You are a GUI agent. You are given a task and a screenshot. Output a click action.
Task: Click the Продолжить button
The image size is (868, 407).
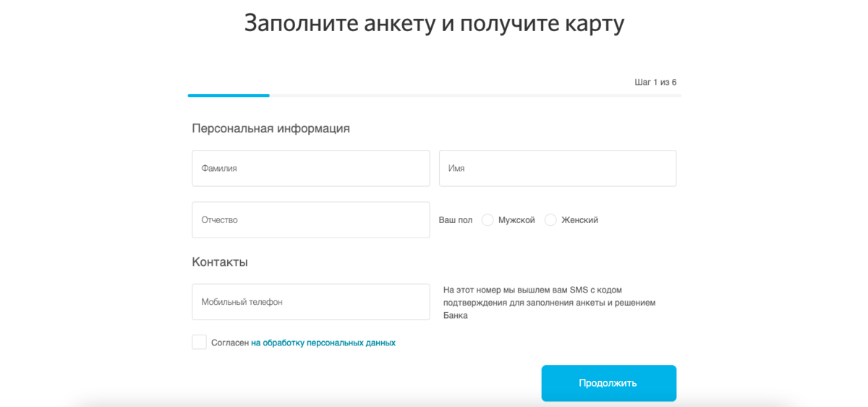pyautogui.click(x=608, y=383)
